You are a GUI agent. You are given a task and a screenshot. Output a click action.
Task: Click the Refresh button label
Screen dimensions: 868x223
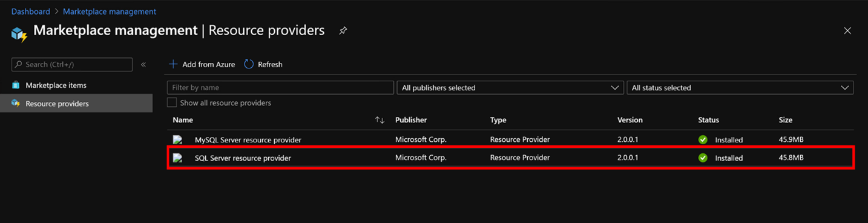coord(270,64)
